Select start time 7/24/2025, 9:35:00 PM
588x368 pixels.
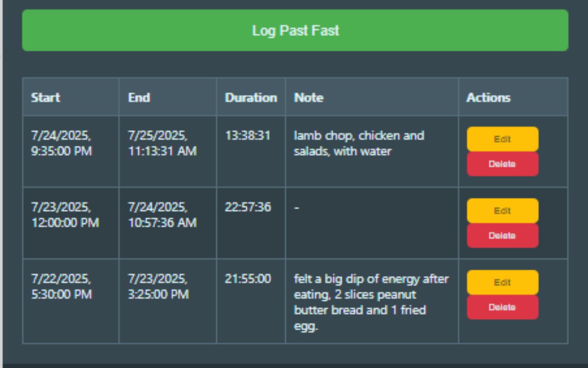point(62,144)
